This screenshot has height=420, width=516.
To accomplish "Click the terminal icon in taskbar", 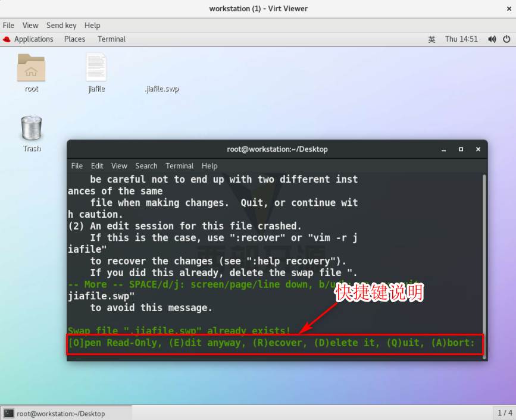I will point(8,413).
